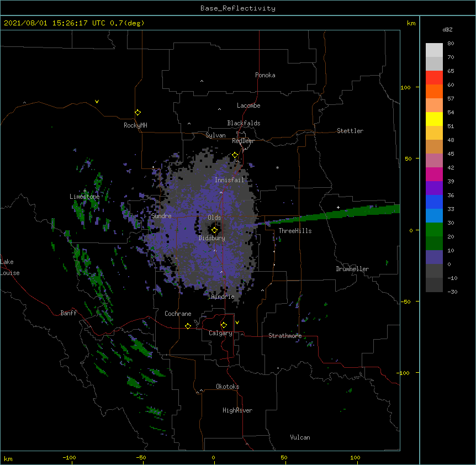Click the Banff label
This screenshot has width=476, height=465.
click(x=68, y=313)
